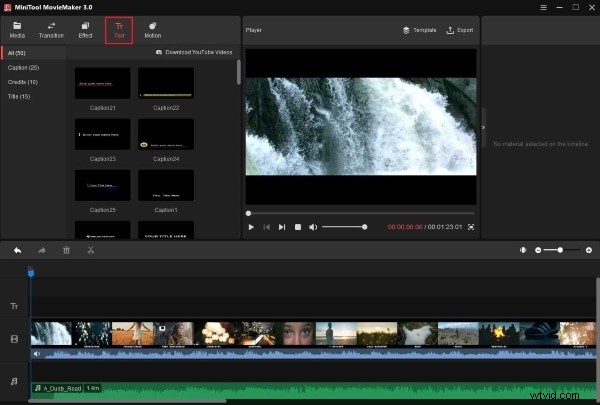600x405 pixels.
Task: Select the waterfall clip on timeline
Action: coord(51,334)
